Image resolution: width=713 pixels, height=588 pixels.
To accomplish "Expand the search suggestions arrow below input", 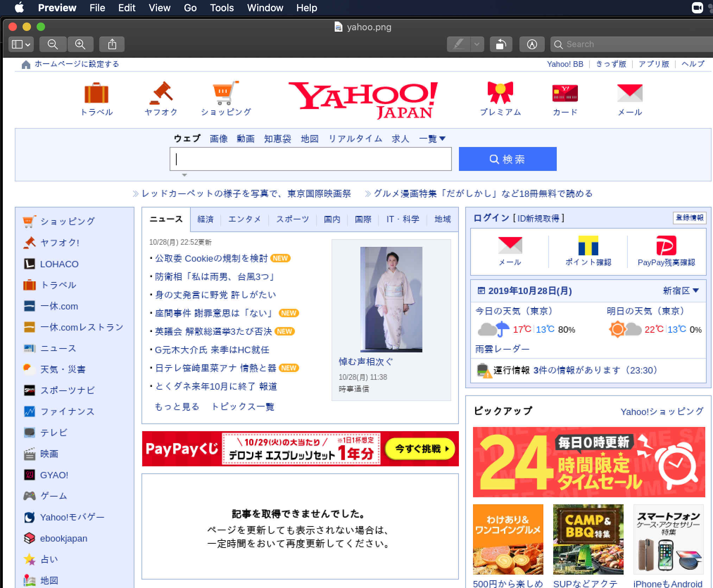I will coord(185,176).
